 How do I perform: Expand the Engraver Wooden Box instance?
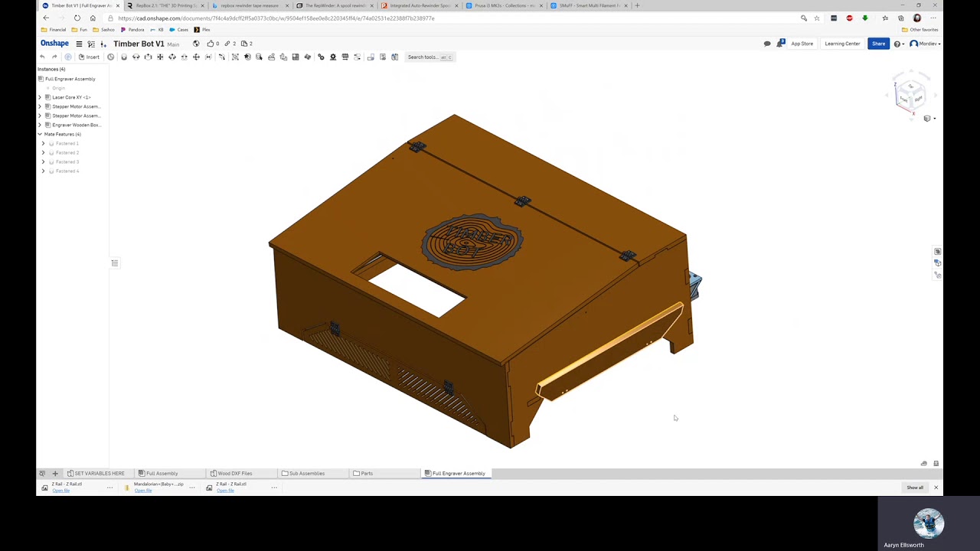[40, 125]
